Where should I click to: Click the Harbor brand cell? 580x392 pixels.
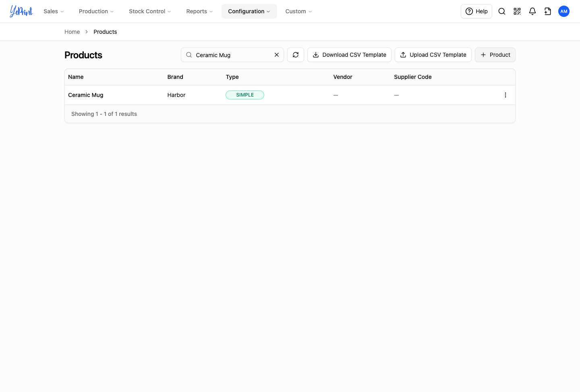[176, 95]
